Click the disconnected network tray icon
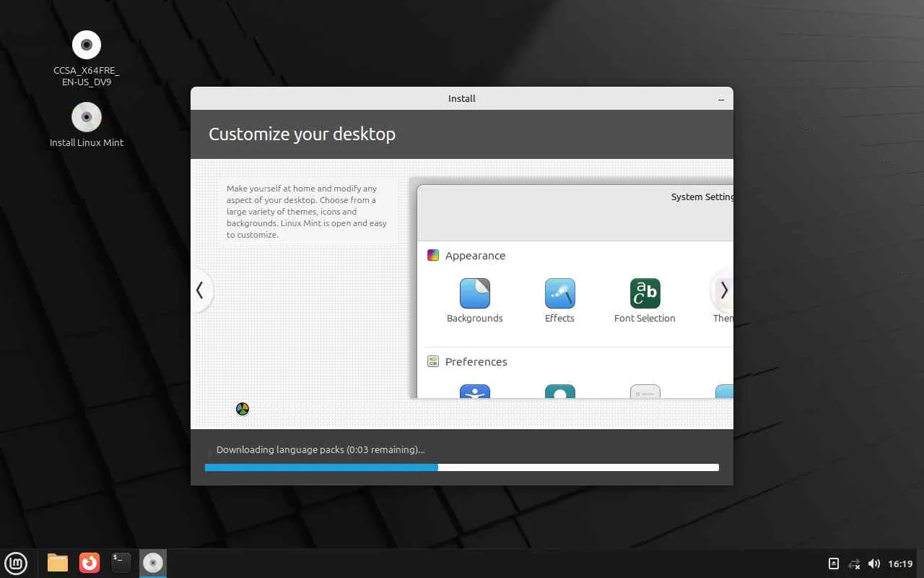 [855, 564]
